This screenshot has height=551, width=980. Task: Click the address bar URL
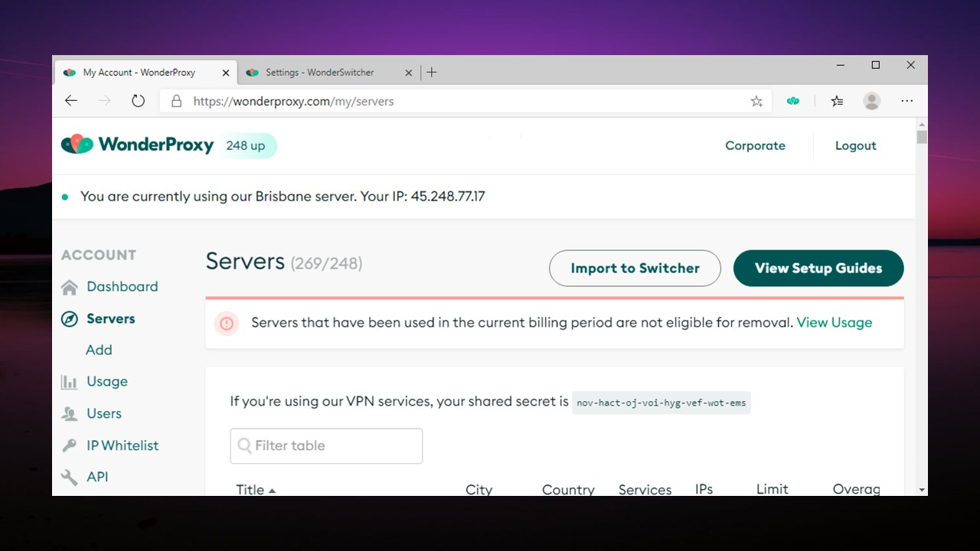(x=293, y=101)
